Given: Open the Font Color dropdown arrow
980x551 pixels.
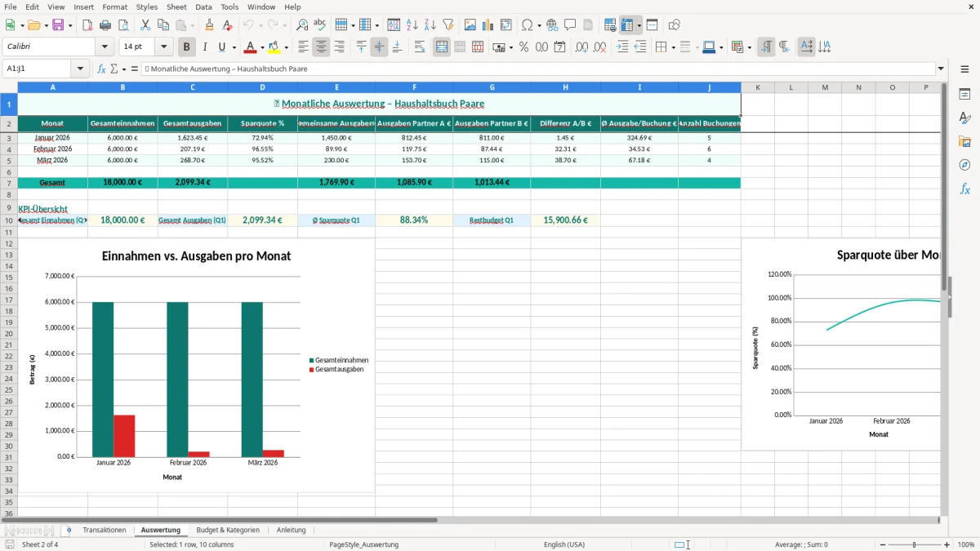Looking at the screenshot, I should tap(262, 47).
